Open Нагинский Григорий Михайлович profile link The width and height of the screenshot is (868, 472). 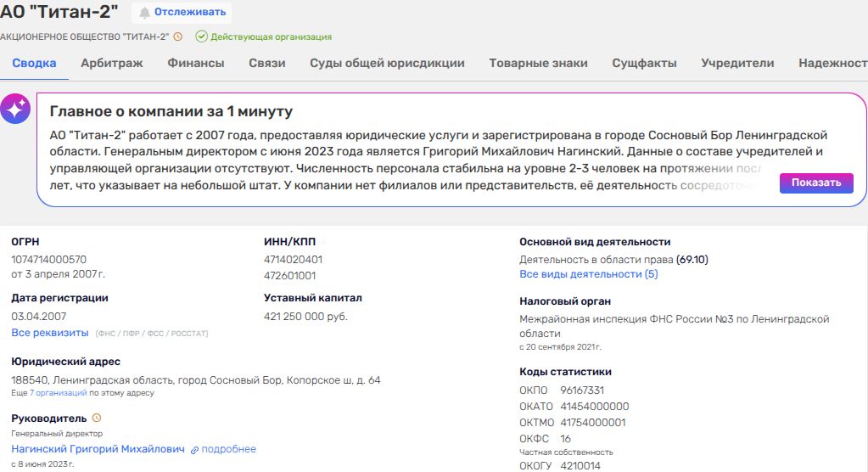(x=98, y=449)
